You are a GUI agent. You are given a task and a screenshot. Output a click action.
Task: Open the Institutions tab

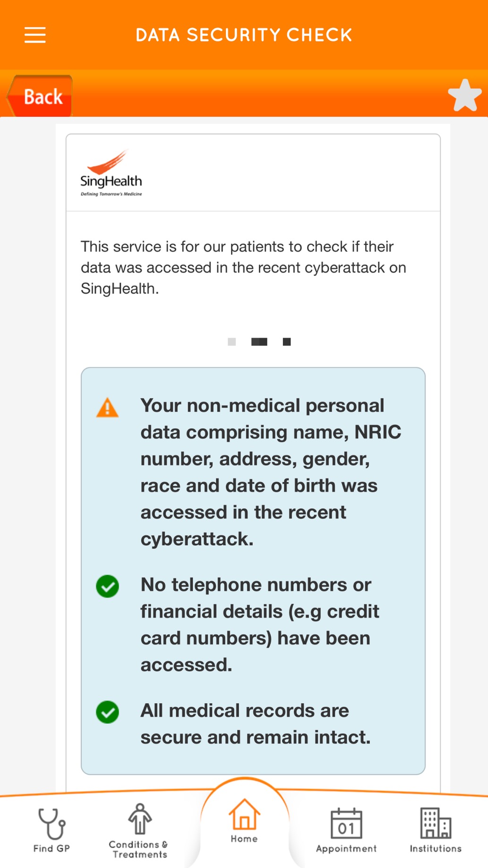coord(436,831)
